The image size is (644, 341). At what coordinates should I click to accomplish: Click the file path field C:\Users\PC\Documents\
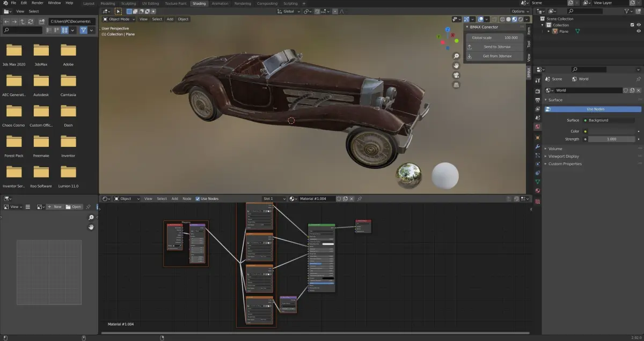(72, 21)
